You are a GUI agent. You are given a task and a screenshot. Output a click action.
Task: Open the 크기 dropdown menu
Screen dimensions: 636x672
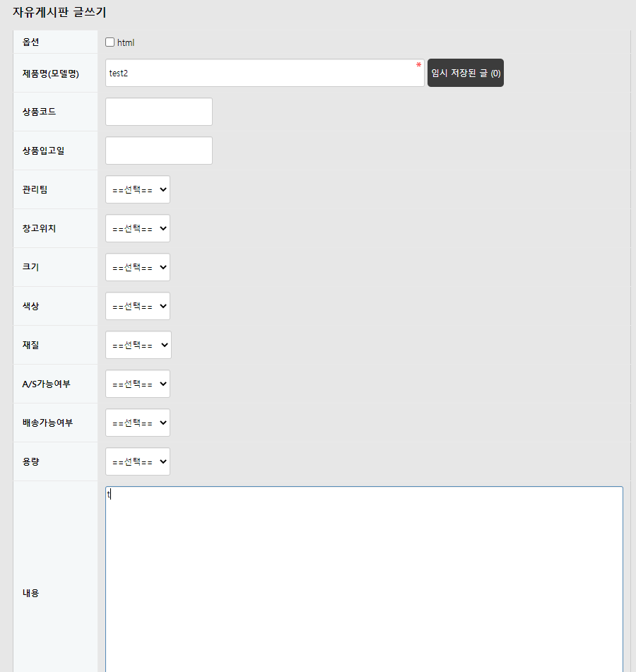[138, 267]
